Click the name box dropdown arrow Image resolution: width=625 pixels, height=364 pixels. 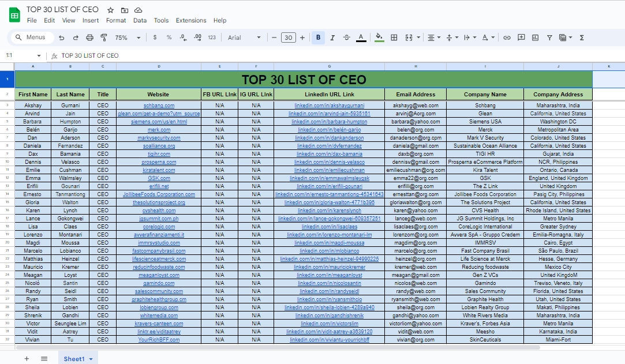click(39, 56)
